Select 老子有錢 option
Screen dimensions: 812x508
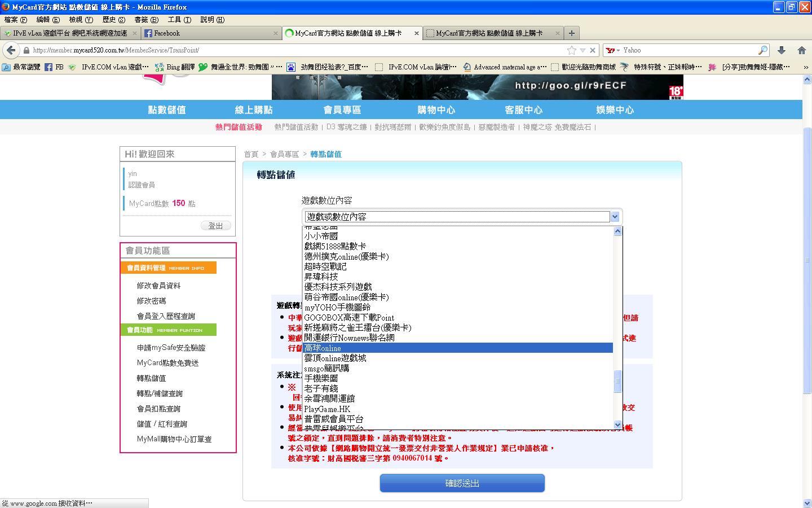coord(458,388)
